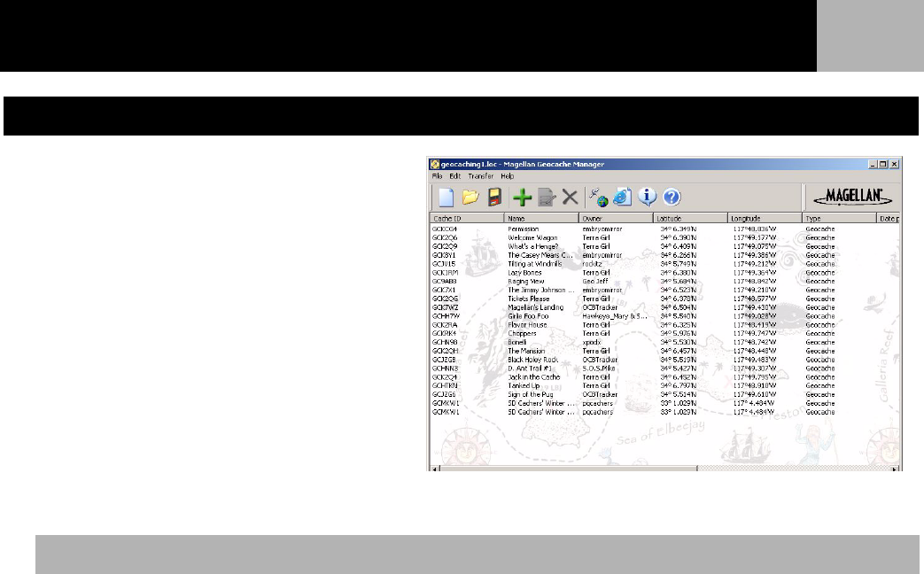The image size is (924, 574).
Task: Select the 'Girlie Foo Foo' cache row
Action: coord(664,316)
